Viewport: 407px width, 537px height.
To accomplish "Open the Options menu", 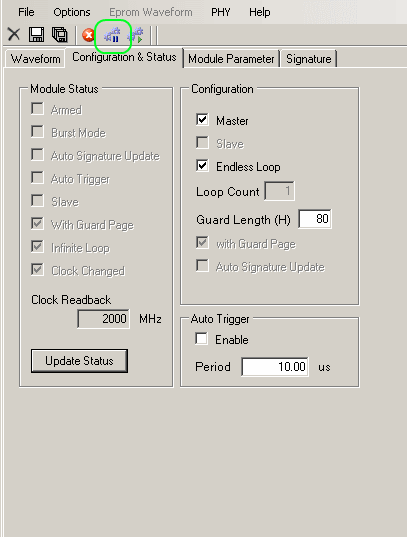I will (x=72, y=12).
